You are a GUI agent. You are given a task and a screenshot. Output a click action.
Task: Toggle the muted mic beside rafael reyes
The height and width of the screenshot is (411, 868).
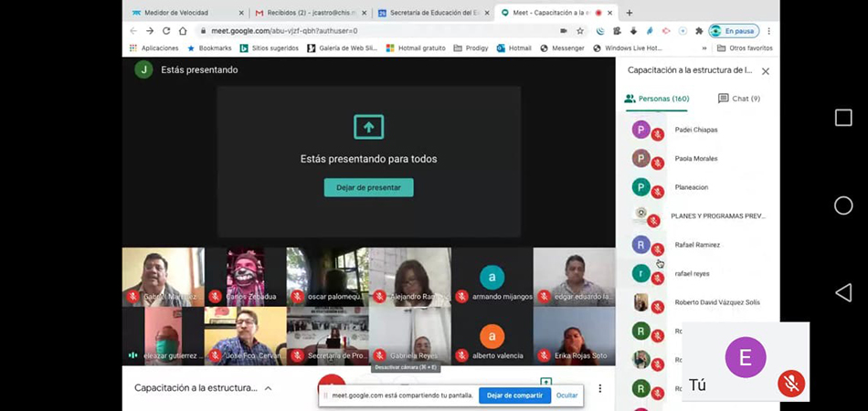(x=658, y=279)
